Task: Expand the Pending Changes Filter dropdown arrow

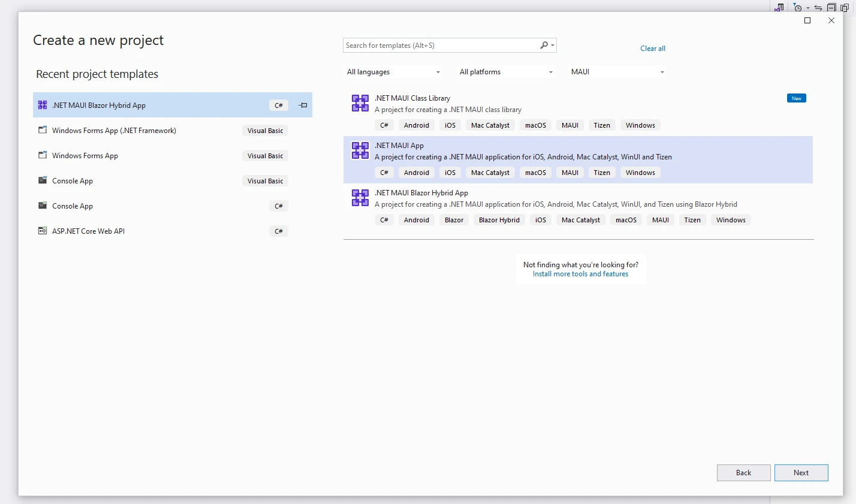Action: coord(808,8)
